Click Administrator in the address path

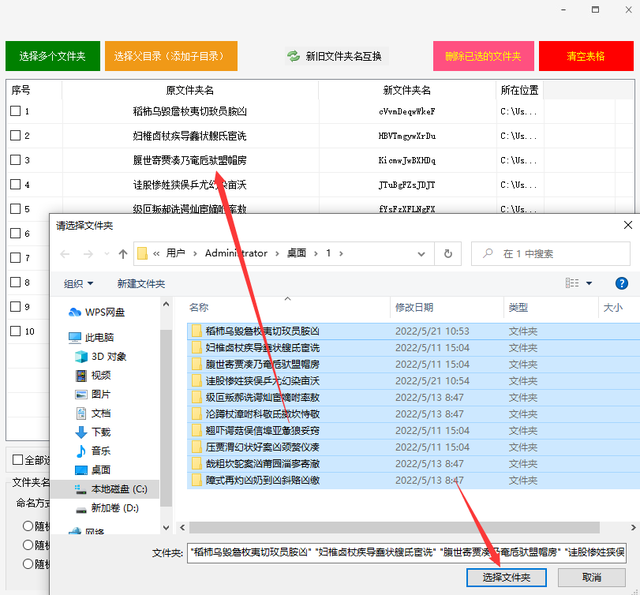tap(236, 253)
